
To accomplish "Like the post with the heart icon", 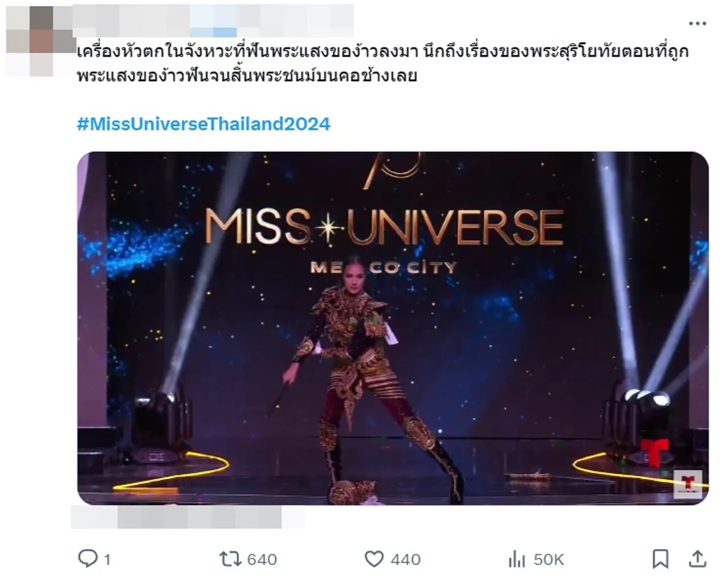I will pos(374,559).
